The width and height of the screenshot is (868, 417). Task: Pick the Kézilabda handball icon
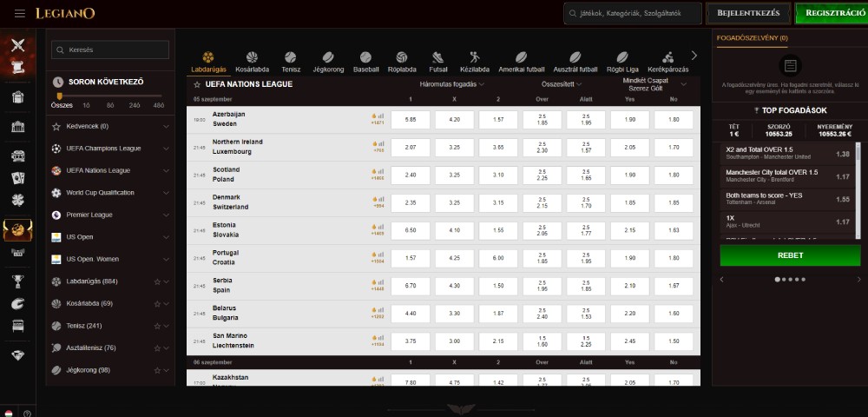coord(475,58)
